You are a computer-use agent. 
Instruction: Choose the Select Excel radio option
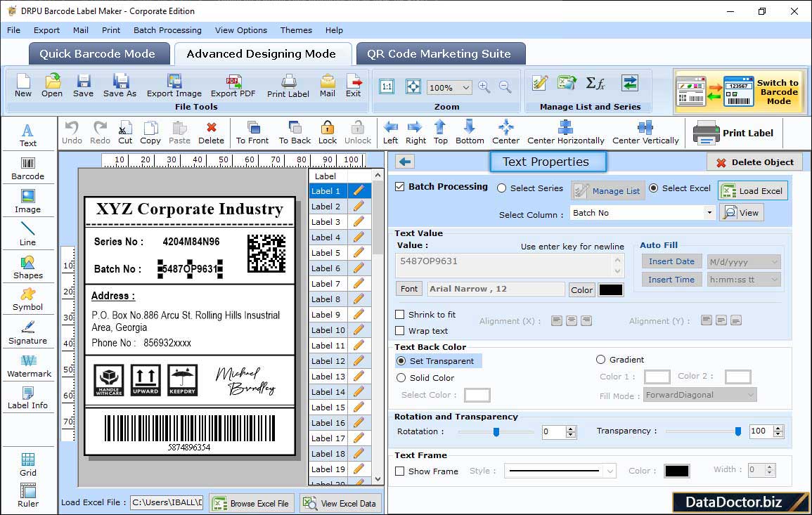pos(654,188)
